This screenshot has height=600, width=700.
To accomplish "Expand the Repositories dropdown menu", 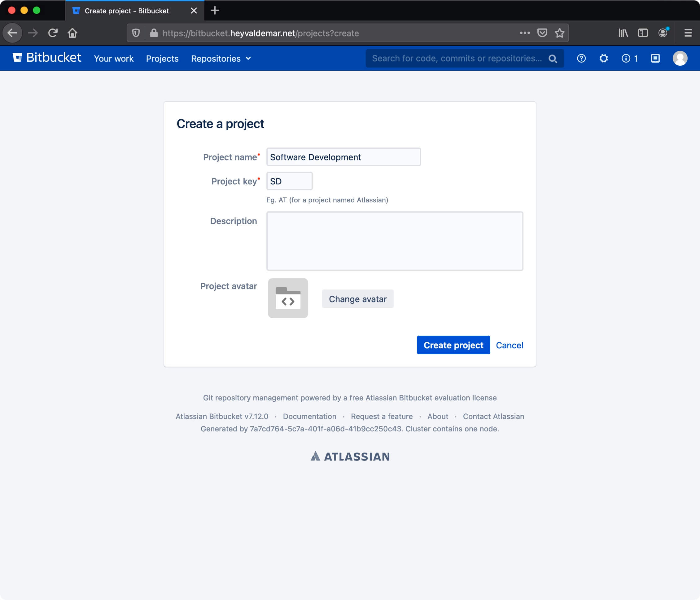I will 221,58.
